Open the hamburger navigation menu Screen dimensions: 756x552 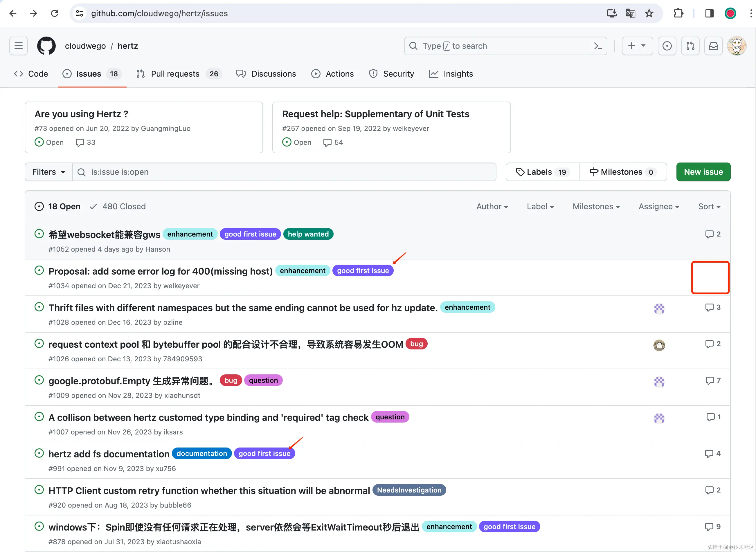pos(19,46)
